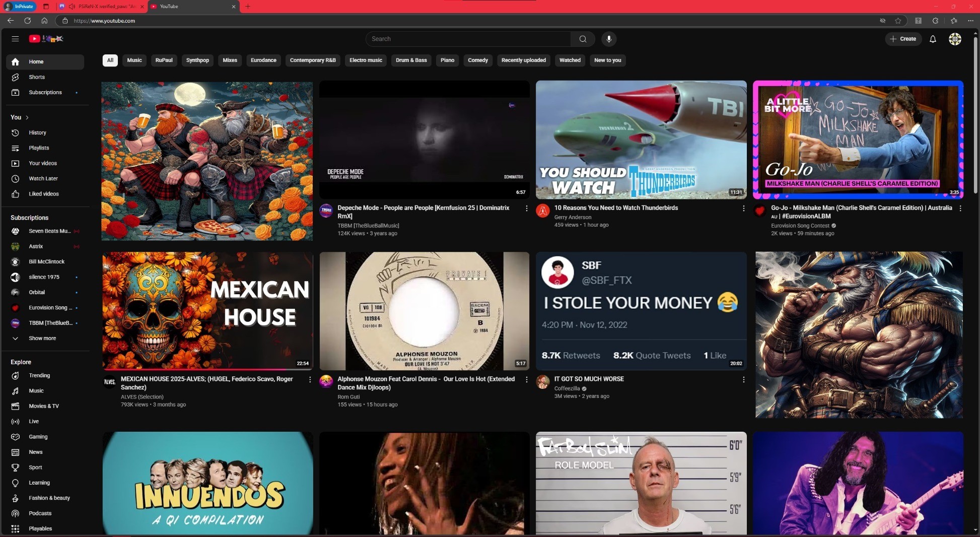This screenshot has height=537, width=980.
Task: Open Podcasts in Explore section
Action: click(45, 513)
